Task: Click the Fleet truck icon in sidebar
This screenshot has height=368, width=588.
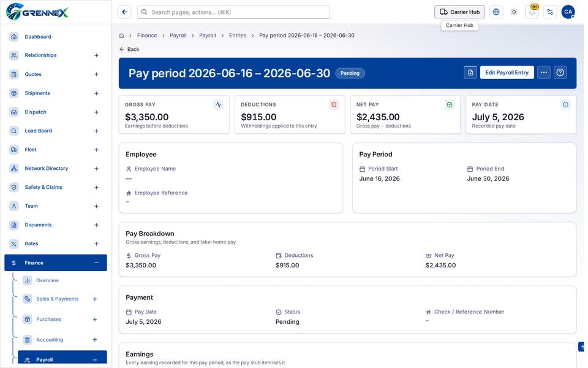Action: click(14, 150)
